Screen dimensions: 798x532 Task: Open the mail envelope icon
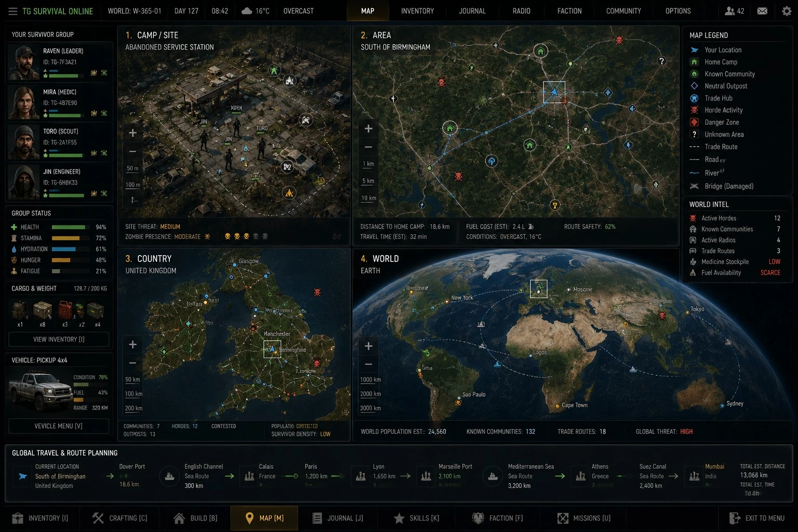coord(762,11)
